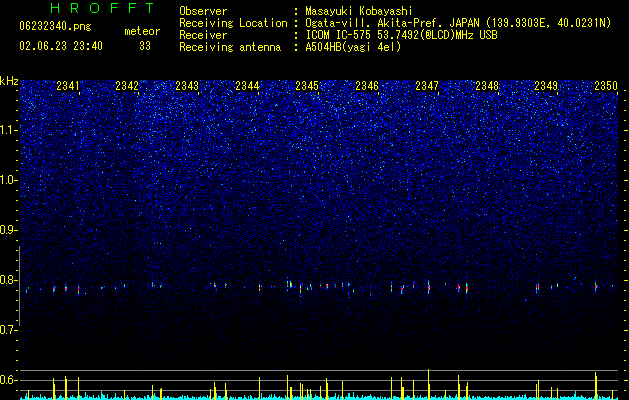Click the 2343 time marker
Screen dimensions: 629x400
pyautogui.click(x=187, y=86)
